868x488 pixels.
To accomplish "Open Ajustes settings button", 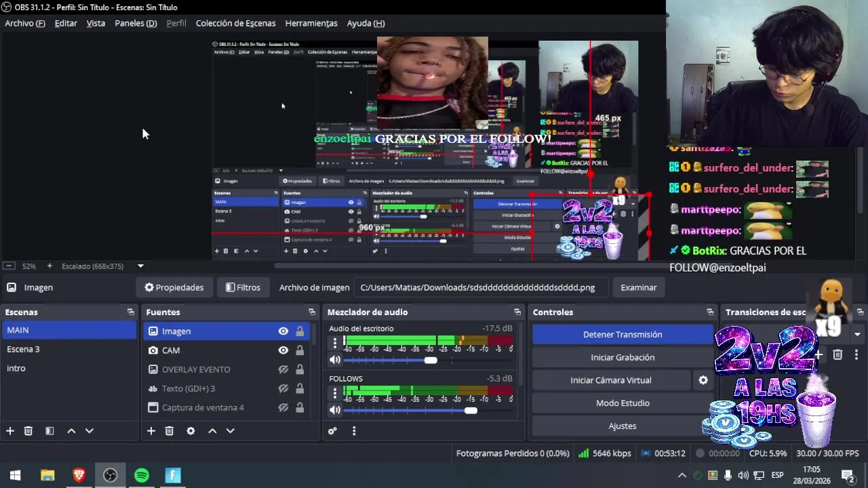I will (623, 426).
